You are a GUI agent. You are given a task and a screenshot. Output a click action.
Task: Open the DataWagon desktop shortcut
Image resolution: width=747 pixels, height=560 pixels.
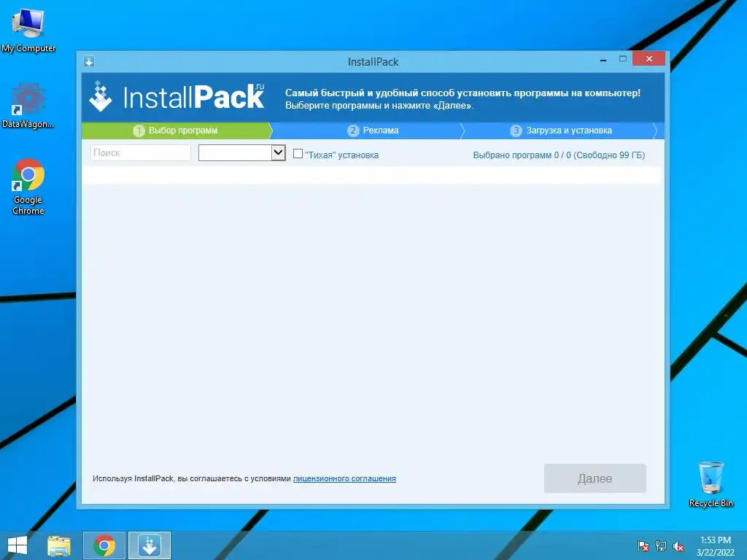point(28,106)
